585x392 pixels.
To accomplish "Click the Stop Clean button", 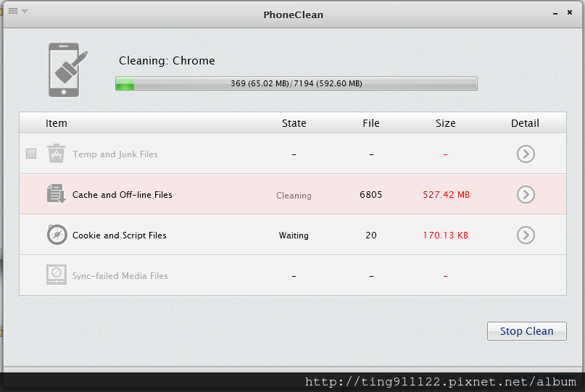I will click(x=526, y=331).
